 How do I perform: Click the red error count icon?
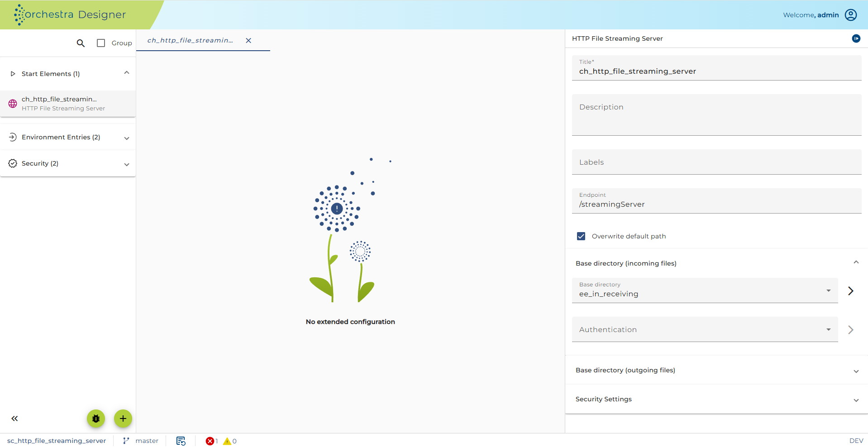pyautogui.click(x=210, y=441)
